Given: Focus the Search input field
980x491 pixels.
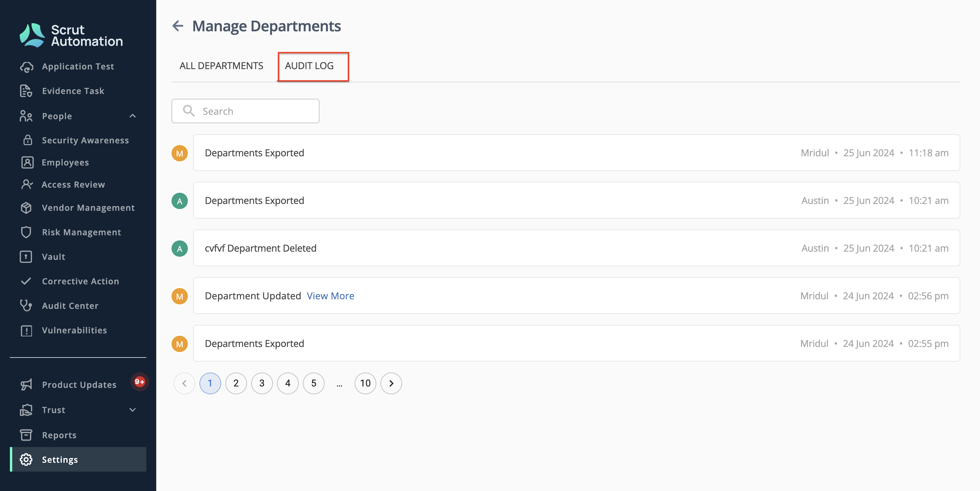Looking at the screenshot, I should click(x=245, y=111).
